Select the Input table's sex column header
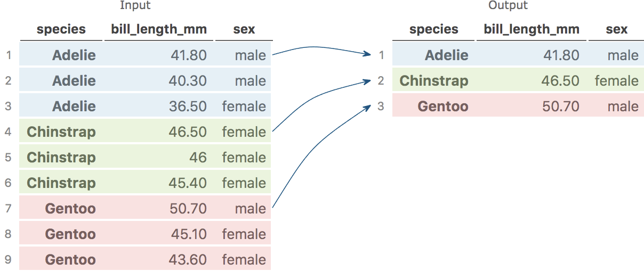Viewport: 644px width, 271px height. tap(244, 29)
